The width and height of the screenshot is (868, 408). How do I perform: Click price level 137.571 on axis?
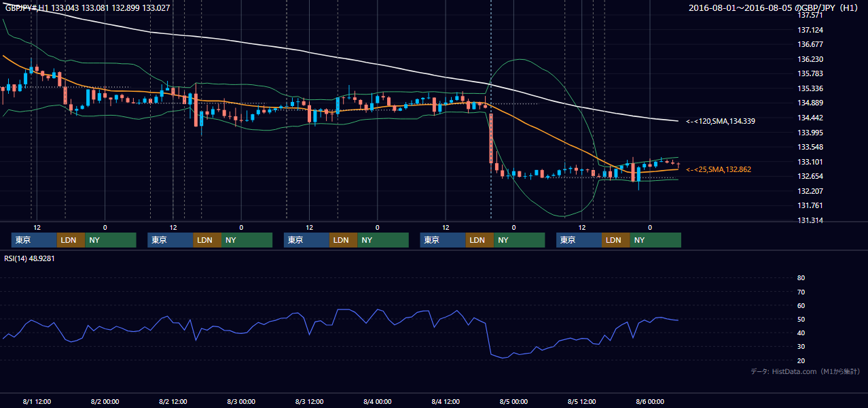(810, 15)
